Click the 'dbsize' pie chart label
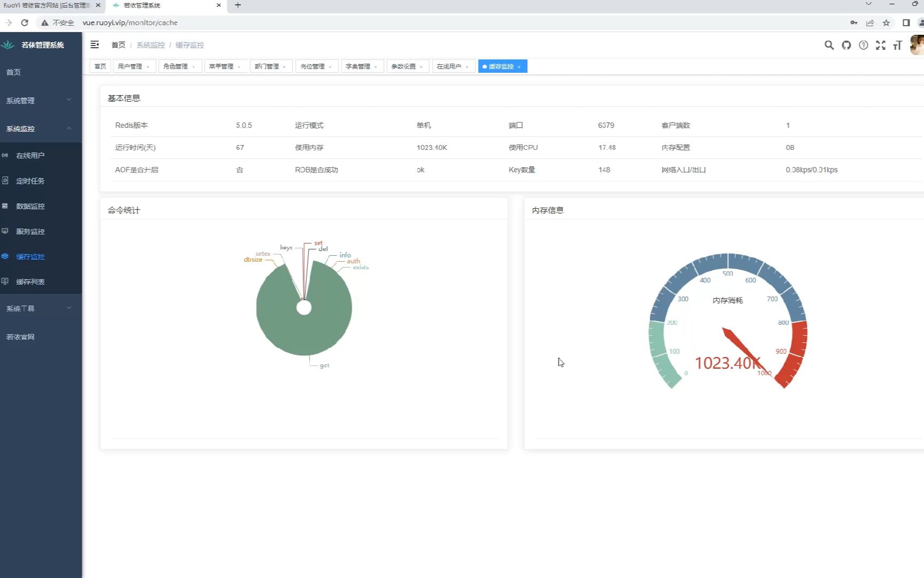Viewport: 924px width, 578px height. click(x=253, y=260)
